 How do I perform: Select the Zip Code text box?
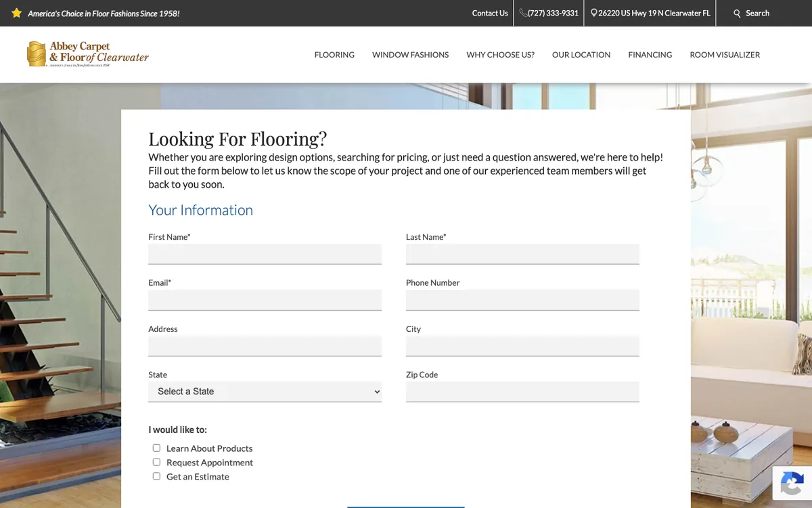(x=522, y=391)
